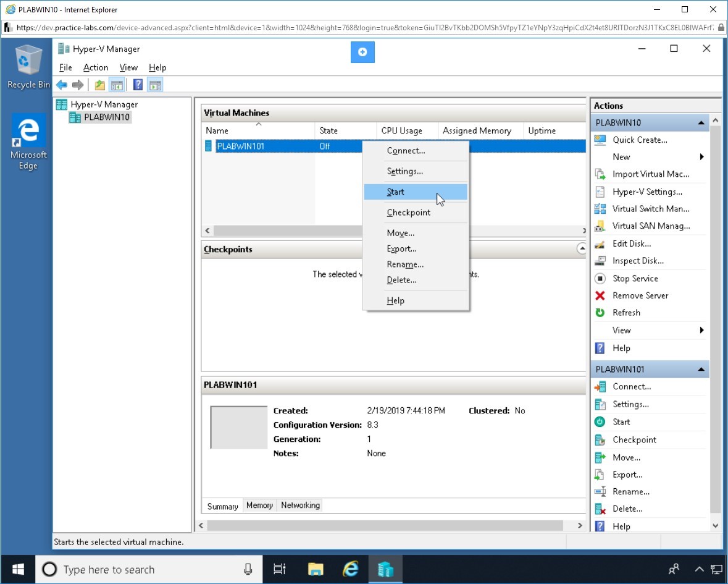Click the blue plus button at window top

[x=362, y=52]
